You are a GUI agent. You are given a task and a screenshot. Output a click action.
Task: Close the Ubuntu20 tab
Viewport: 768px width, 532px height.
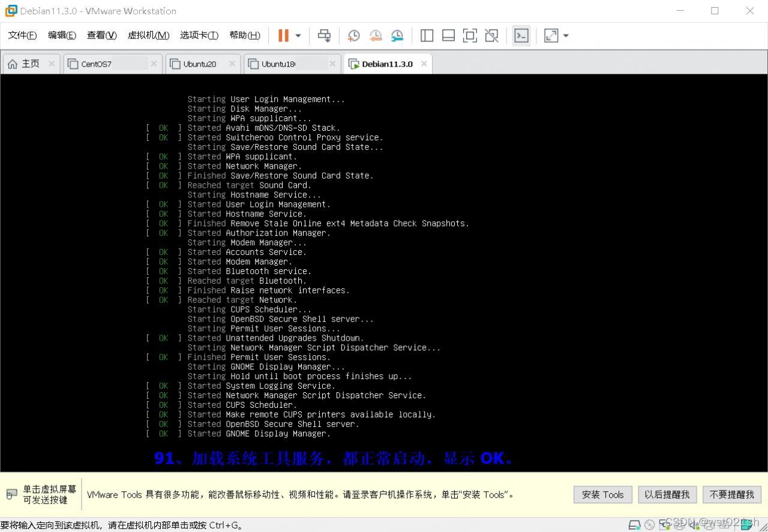pyautogui.click(x=232, y=64)
